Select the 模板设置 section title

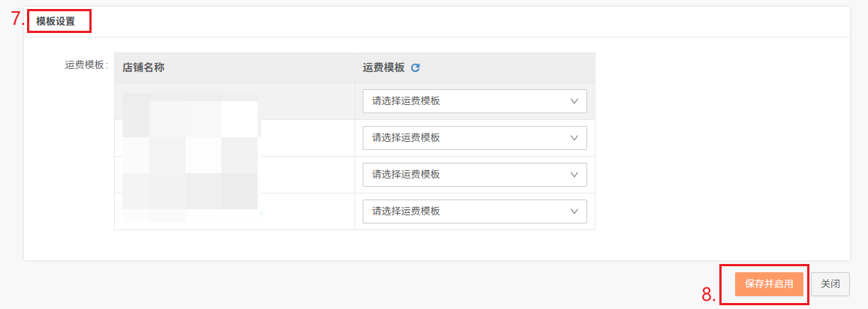pyautogui.click(x=56, y=22)
